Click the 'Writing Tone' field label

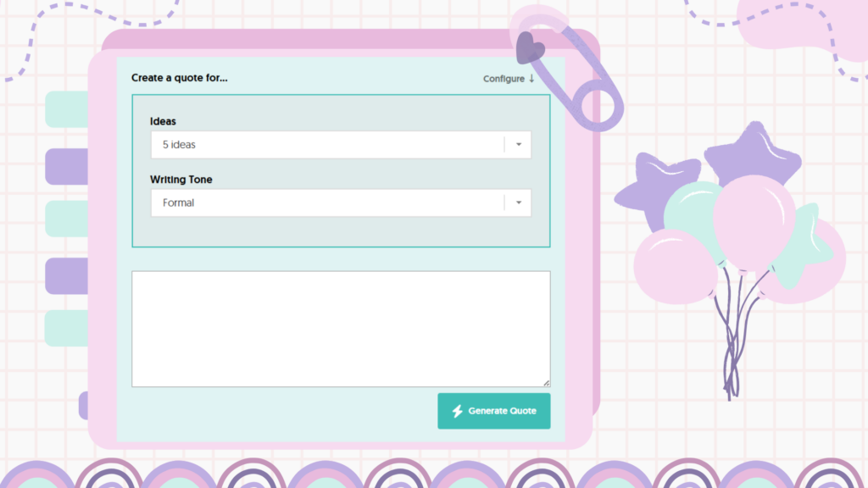181,180
